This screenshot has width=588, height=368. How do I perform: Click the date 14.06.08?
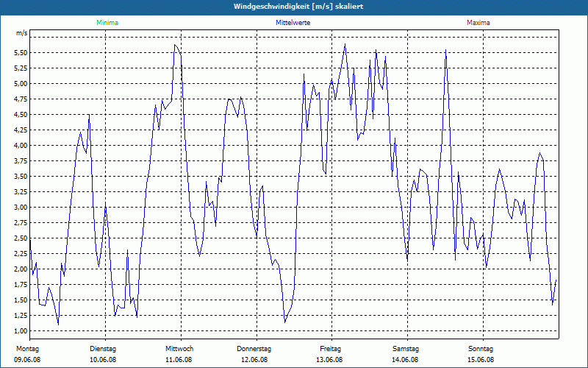405,360
